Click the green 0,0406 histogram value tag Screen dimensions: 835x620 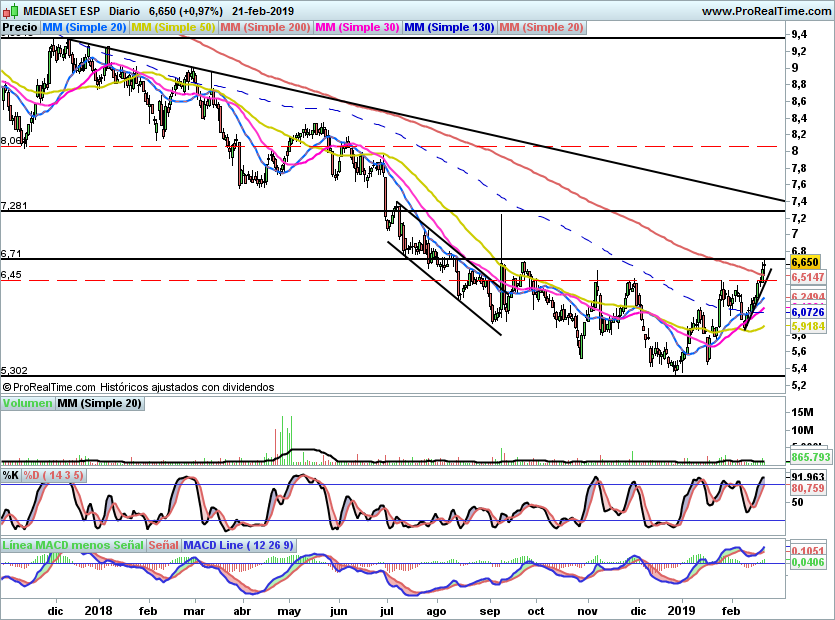(x=808, y=562)
